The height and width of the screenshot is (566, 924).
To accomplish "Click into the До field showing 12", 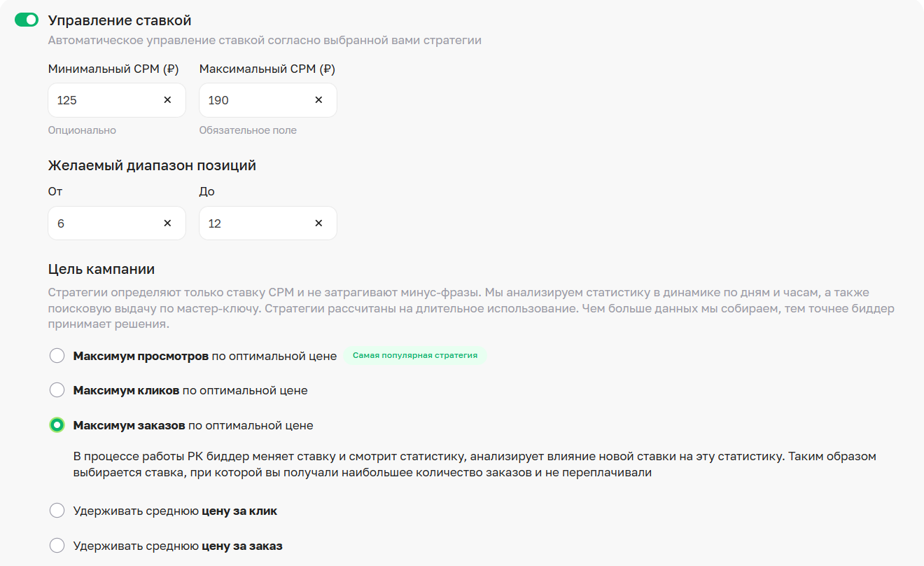I will coord(256,223).
